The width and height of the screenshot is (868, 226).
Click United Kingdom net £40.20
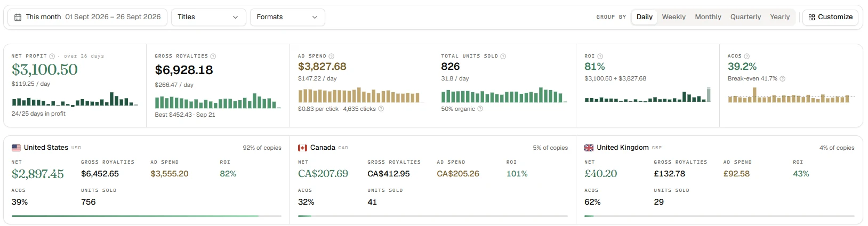tap(601, 174)
